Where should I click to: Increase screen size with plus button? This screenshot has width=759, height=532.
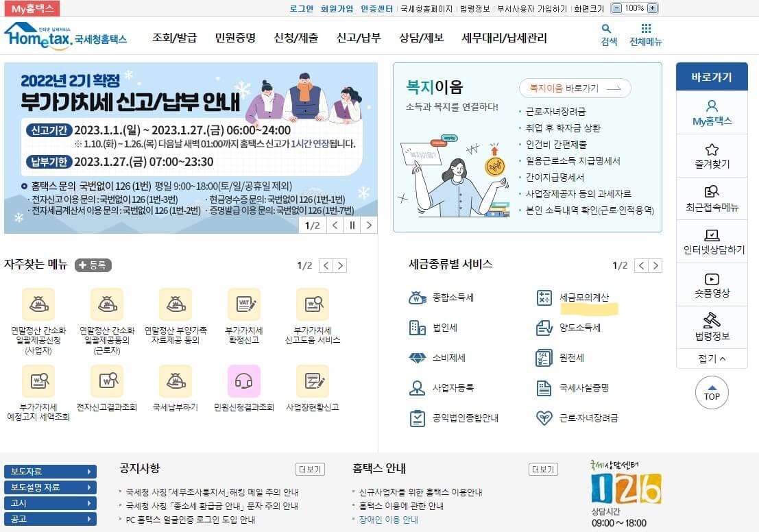653,8
